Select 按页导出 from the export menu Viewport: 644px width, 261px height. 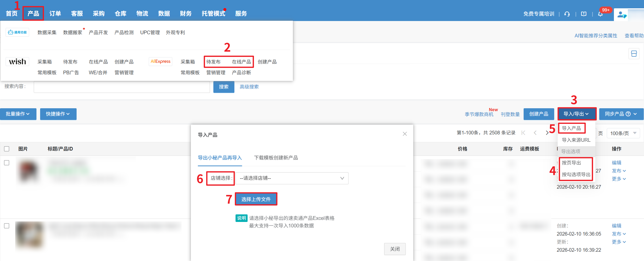(571, 163)
